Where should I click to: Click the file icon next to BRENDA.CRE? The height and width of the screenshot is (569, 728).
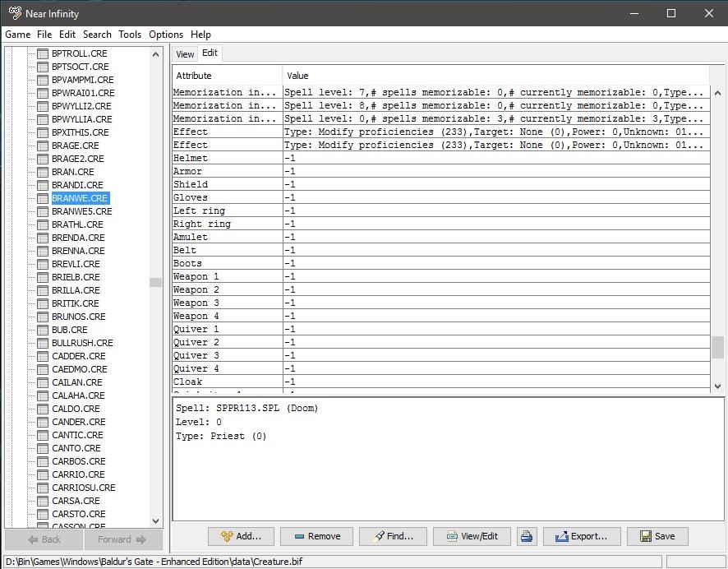tap(43, 238)
